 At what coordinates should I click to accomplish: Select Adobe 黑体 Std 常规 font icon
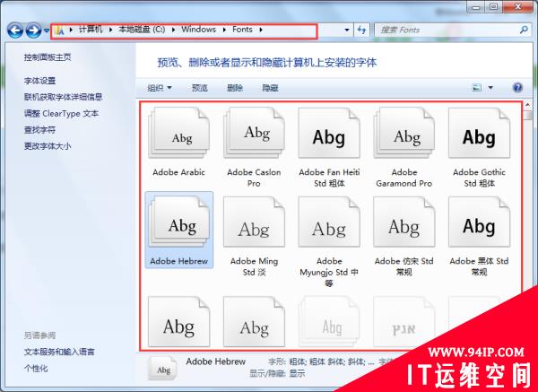click(x=480, y=222)
